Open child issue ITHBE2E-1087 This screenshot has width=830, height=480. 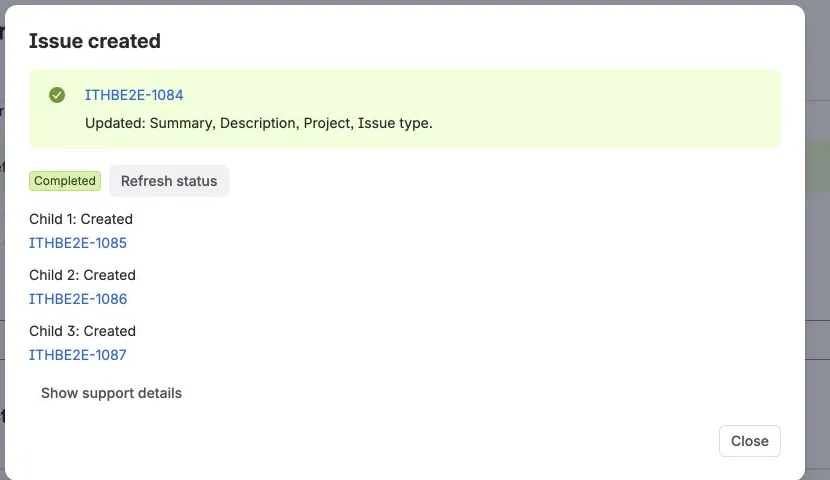pos(78,355)
